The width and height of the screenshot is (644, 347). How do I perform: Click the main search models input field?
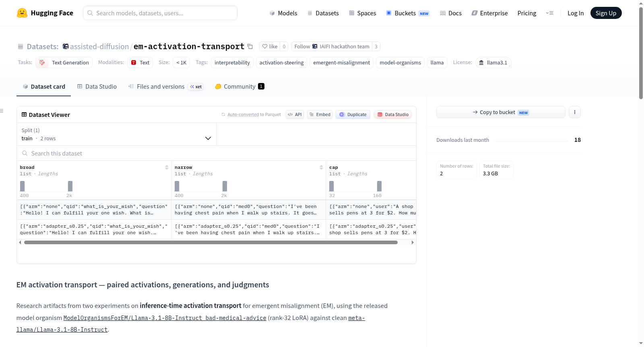tap(160, 13)
